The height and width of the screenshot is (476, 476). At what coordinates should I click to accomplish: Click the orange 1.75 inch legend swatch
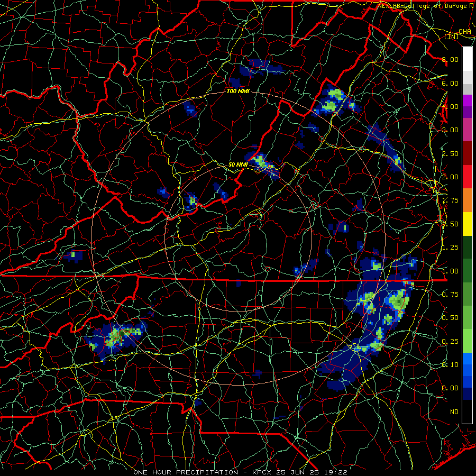(x=467, y=200)
